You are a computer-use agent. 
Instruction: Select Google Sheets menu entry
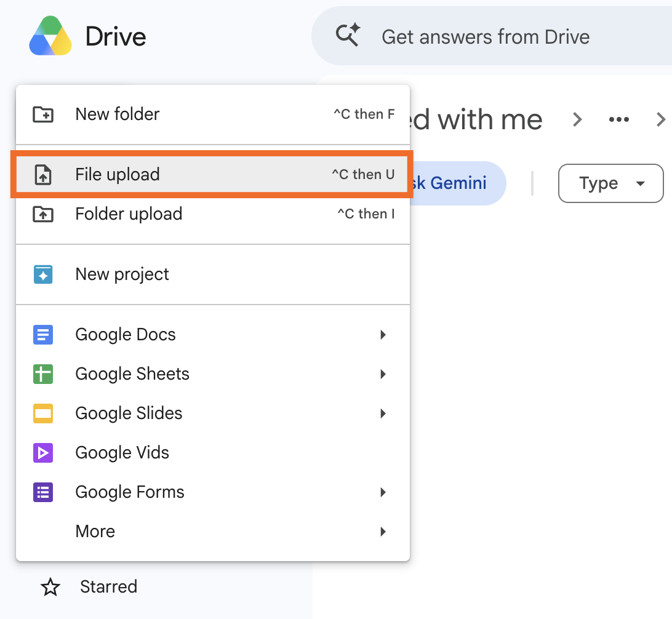[213, 374]
